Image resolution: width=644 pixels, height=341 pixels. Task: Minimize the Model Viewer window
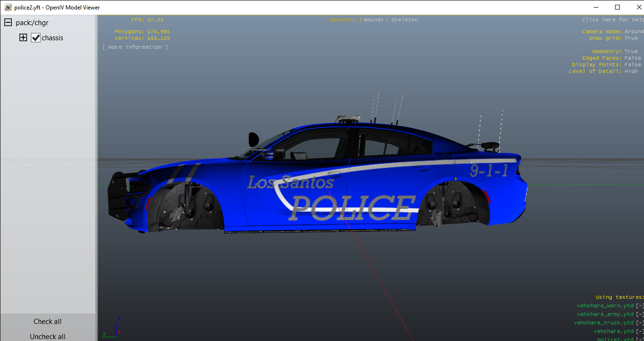click(x=595, y=7)
